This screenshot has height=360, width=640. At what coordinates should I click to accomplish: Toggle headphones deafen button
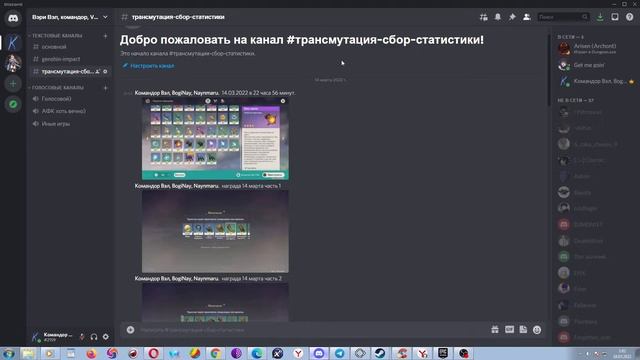pos(94,337)
